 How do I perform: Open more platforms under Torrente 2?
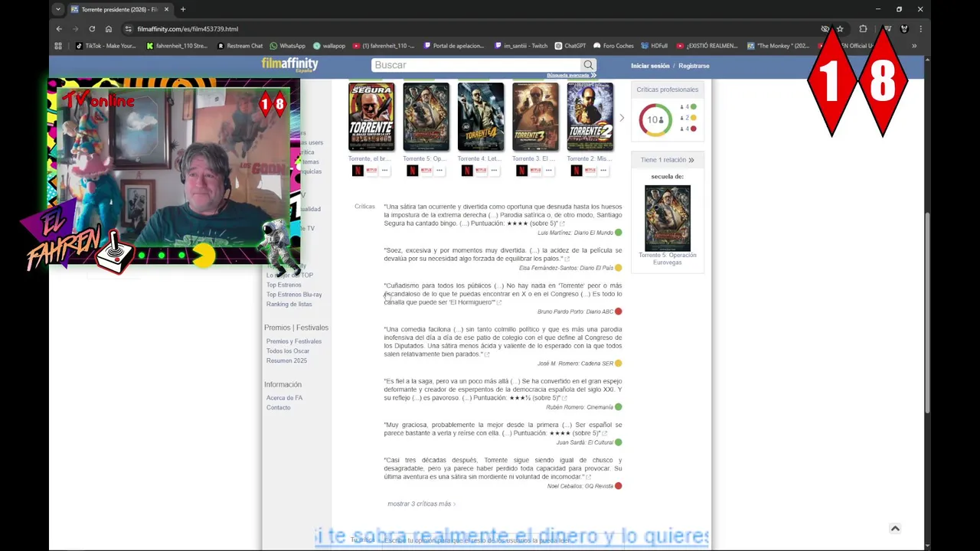coord(603,171)
